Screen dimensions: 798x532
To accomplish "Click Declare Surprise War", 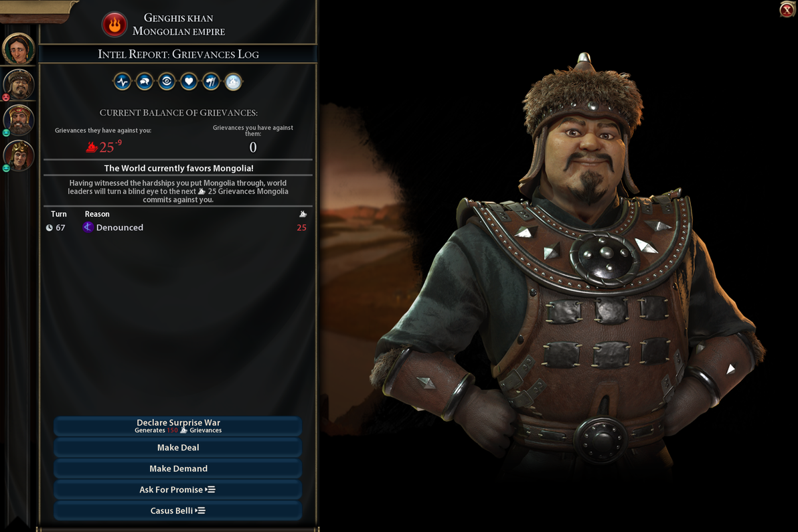I will click(178, 426).
